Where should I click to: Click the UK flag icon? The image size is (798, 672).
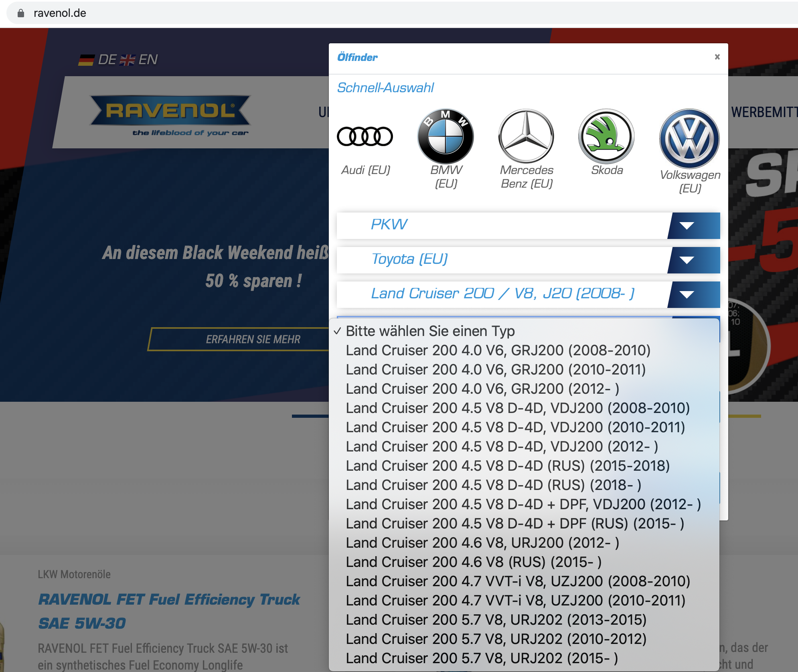click(128, 60)
